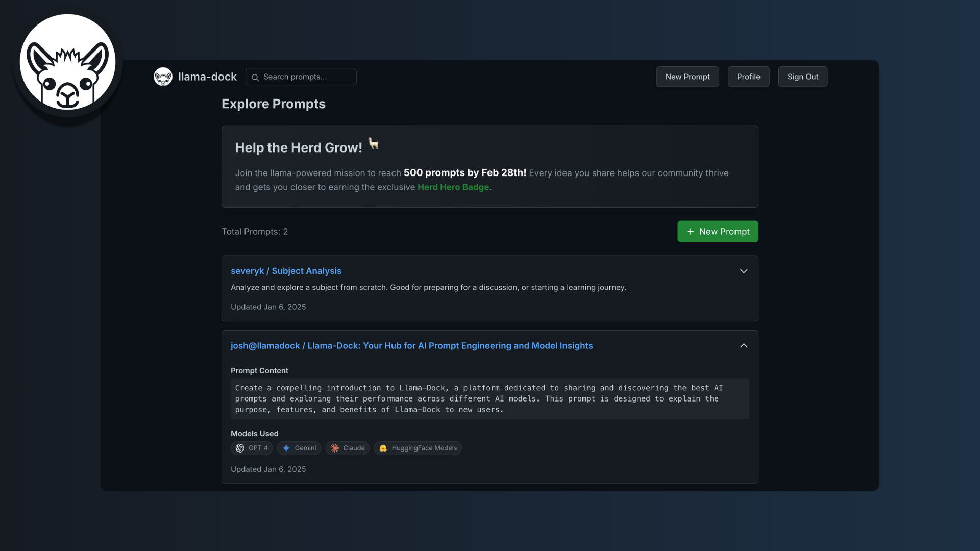Focus the Search prompts input field
This screenshot has height=551, width=980.
307,77
